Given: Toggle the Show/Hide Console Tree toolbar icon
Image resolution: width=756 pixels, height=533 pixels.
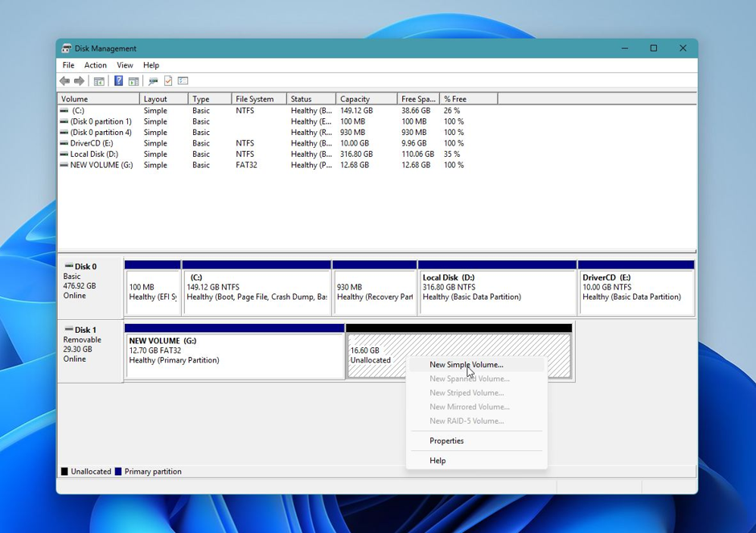Looking at the screenshot, I should (x=99, y=81).
